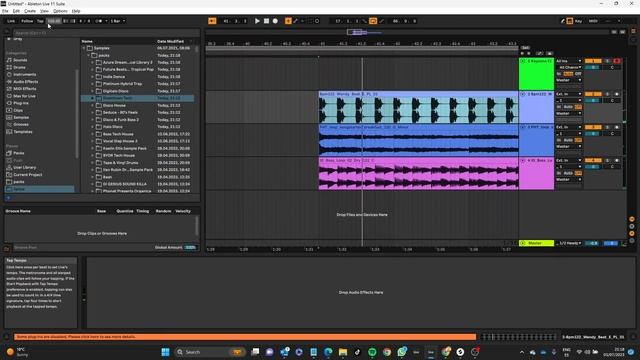The height and width of the screenshot is (360, 640).
Task: Expand the Disco House folder
Action: [92, 105]
